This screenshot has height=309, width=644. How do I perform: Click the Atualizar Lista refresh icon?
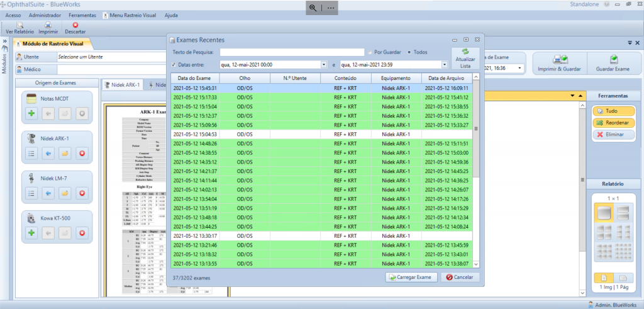click(x=465, y=52)
